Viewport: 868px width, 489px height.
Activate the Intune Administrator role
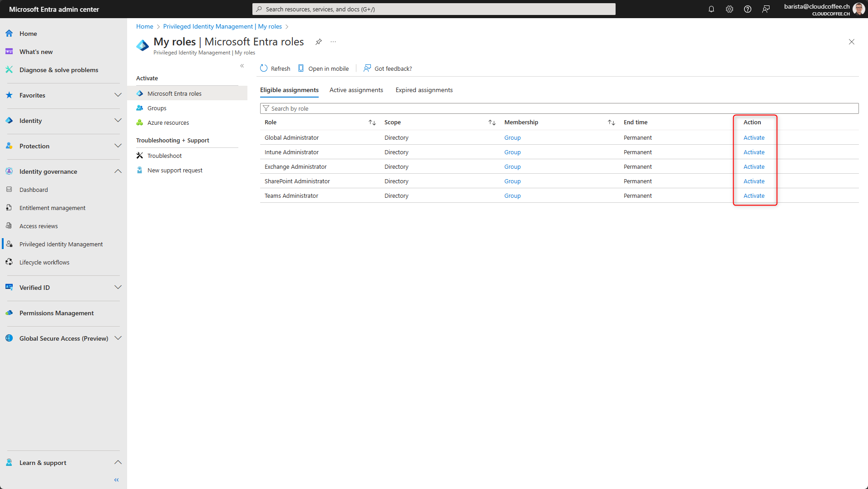pos(754,152)
